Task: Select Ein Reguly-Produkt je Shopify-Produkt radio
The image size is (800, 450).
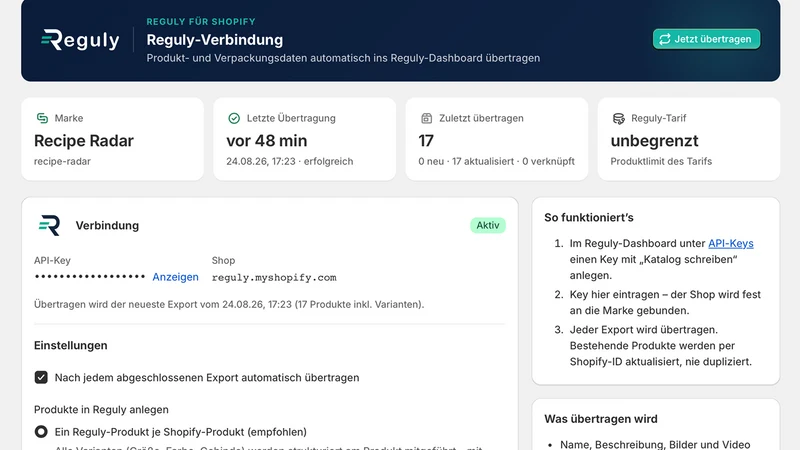Action: (x=41, y=432)
